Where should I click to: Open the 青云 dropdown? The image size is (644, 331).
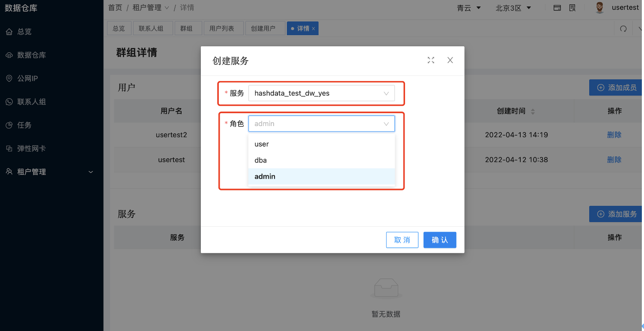pyautogui.click(x=468, y=7)
